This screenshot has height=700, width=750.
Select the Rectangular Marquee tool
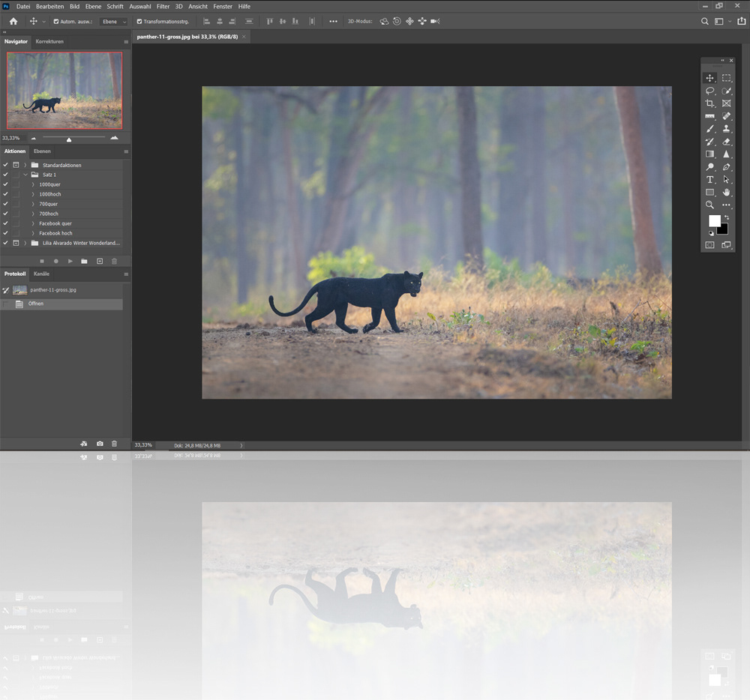727,78
